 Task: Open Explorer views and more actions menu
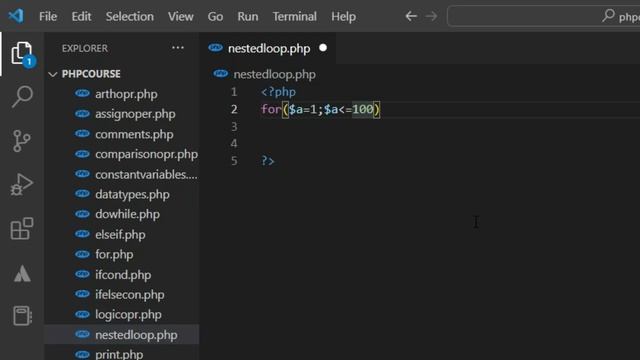[178, 48]
